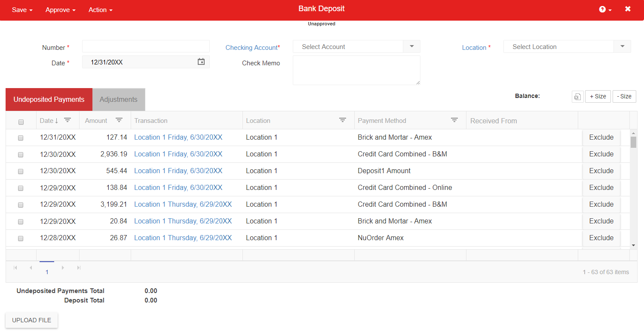Sort by the Received From column header

pyautogui.click(x=494, y=121)
